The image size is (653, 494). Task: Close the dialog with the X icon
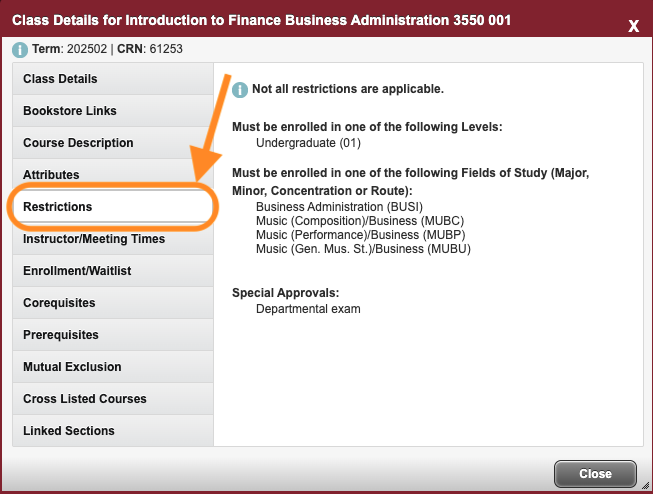[x=633, y=26]
